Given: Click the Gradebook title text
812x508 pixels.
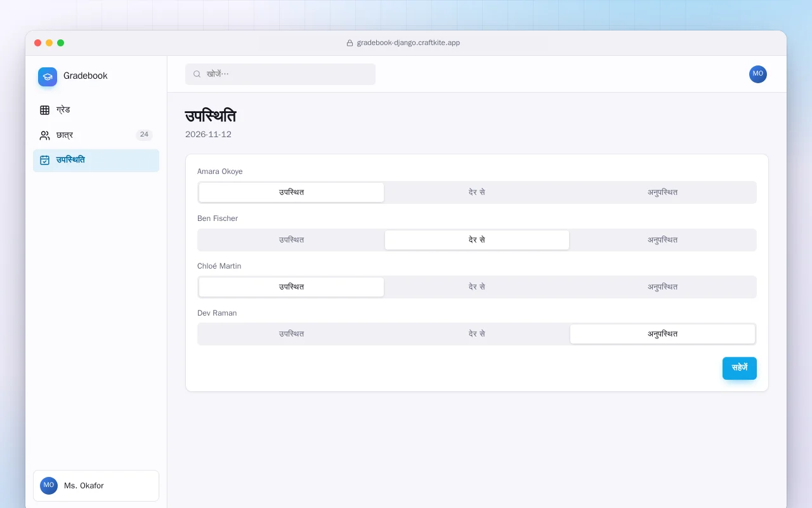Looking at the screenshot, I should [x=86, y=76].
